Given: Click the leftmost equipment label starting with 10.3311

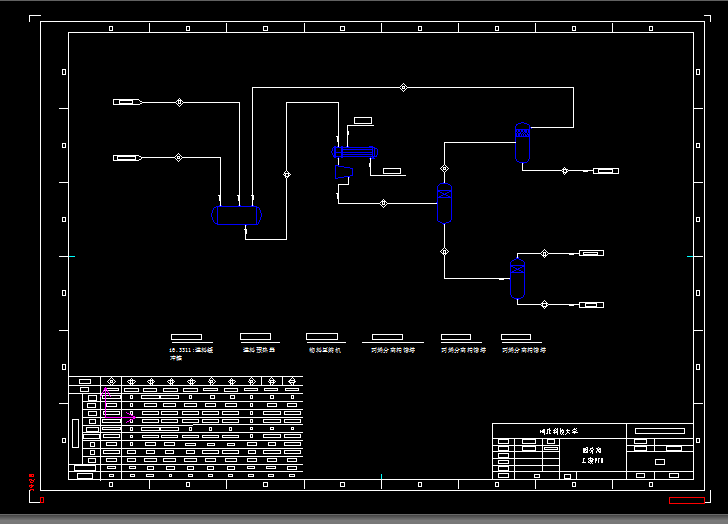Looking at the screenshot, I should pyautogui.click(x=191, y=354).
